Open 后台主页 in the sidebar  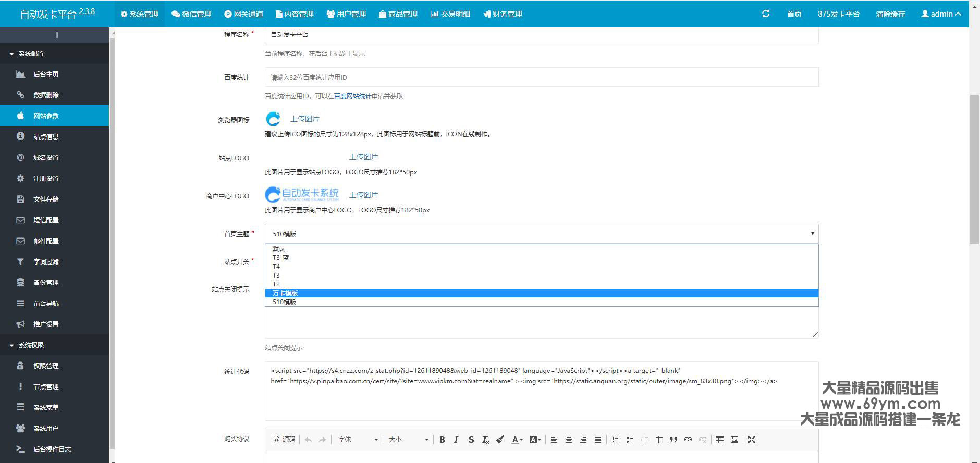click(x=54, y=74)
